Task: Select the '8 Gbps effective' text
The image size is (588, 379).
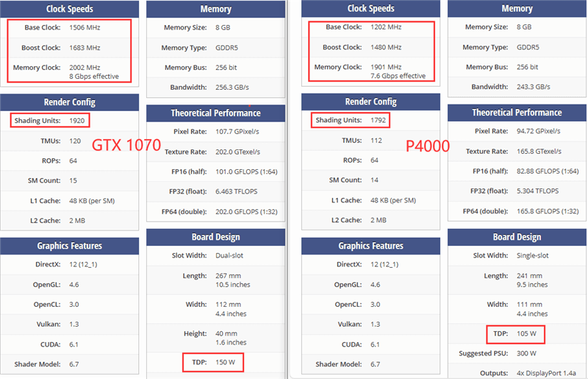Action: pos(94,77)
